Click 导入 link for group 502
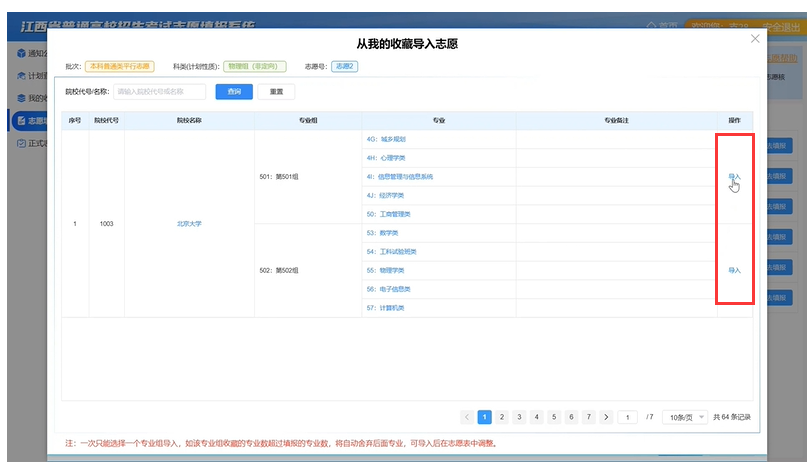The height and width of the screenshot is (467, 812). 734,270
